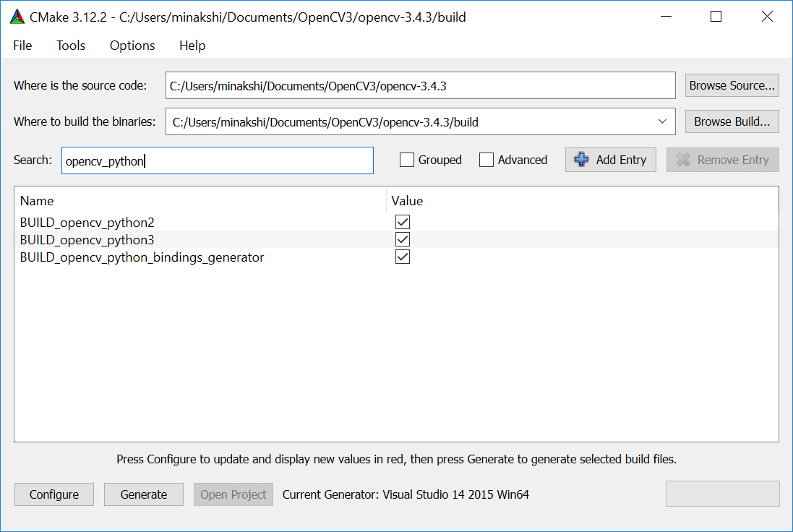
Task: Click the CMake logo icon in title bar
Action: tap(17, 17)
